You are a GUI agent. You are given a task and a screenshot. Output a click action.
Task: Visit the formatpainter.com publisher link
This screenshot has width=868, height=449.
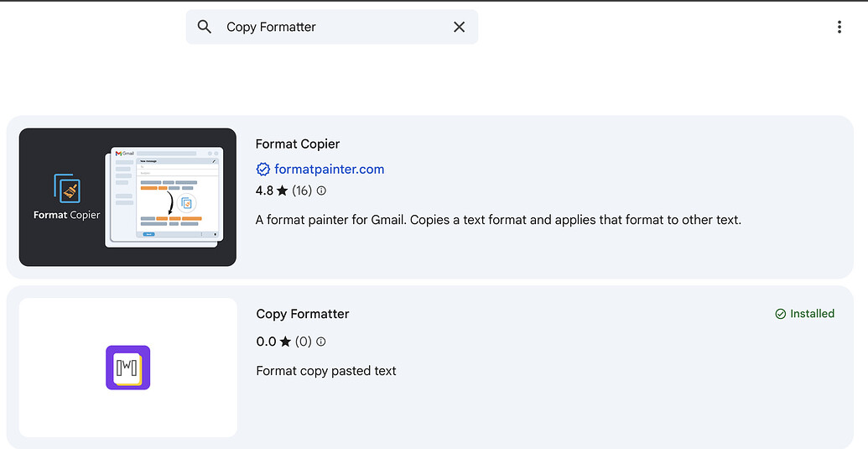point(330,169)
